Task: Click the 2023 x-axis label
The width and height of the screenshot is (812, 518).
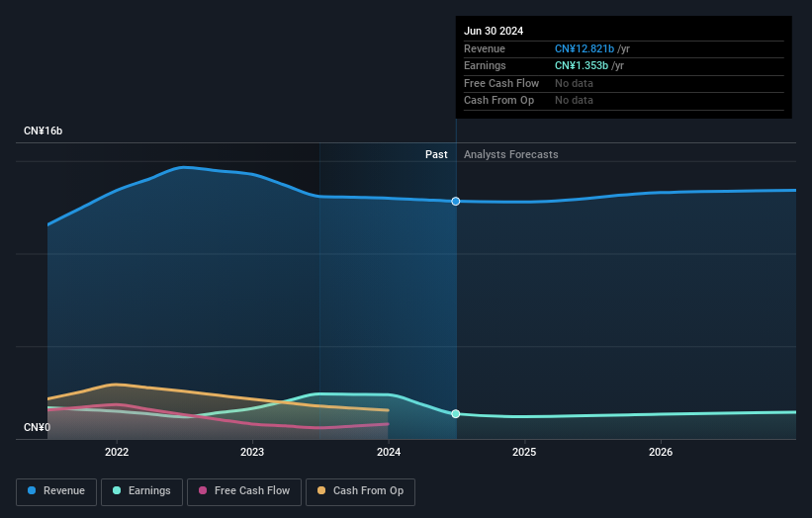Action: 252,452
